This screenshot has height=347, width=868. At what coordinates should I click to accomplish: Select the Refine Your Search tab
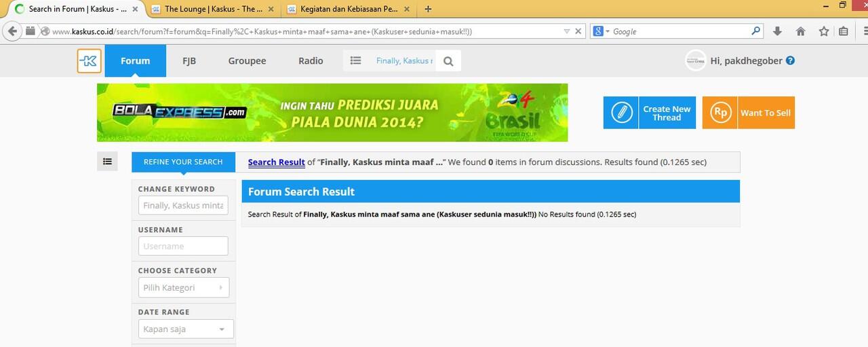coord(183,162)
